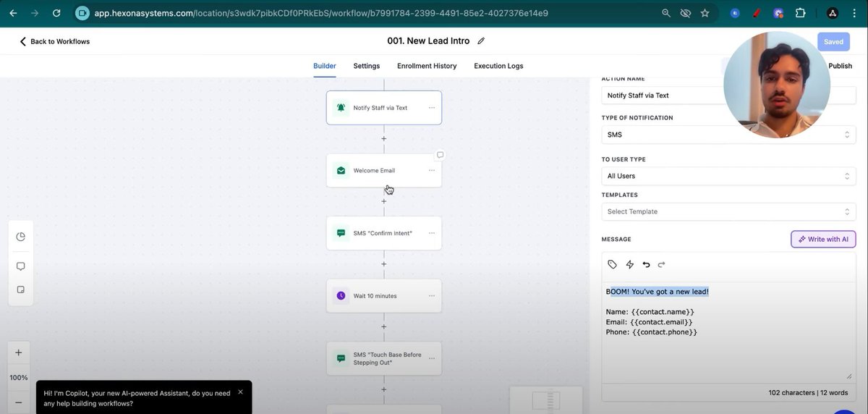
Task: Click the "102 characters | 12 words" counter
Action: [808, 392]
